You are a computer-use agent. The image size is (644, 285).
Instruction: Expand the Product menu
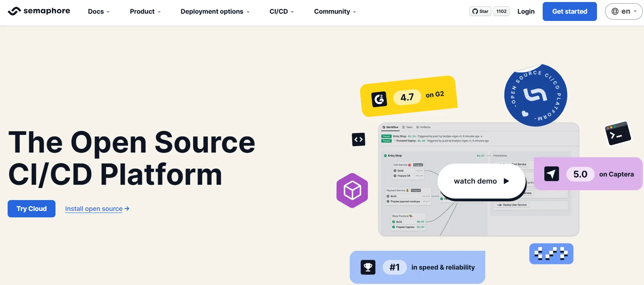145,12
